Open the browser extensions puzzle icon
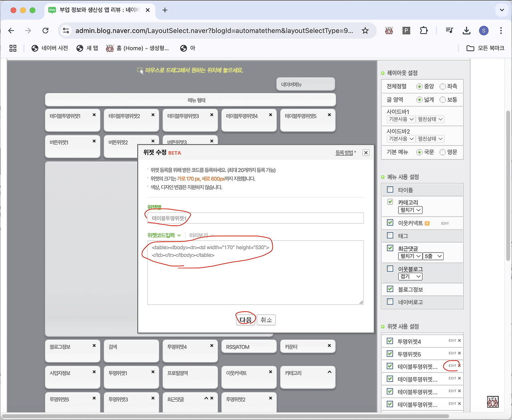This screenshot has height=420, width=512. (424, 31)
